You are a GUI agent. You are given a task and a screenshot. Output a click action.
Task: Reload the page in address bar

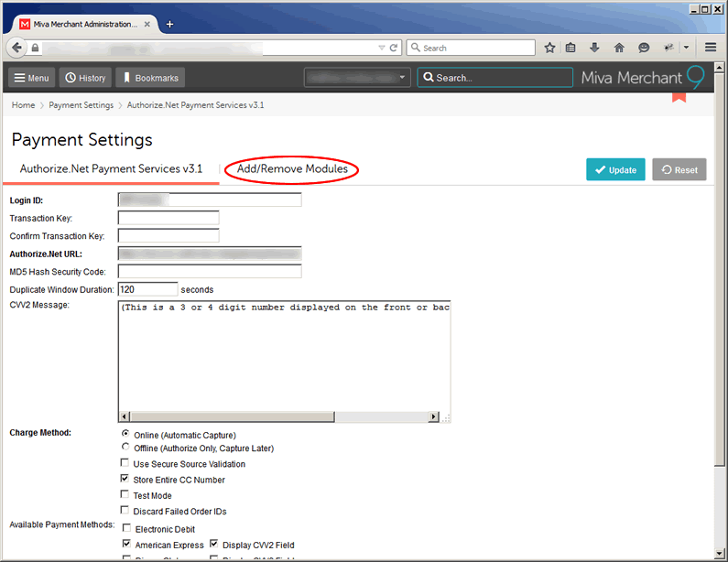pos(394,48)
